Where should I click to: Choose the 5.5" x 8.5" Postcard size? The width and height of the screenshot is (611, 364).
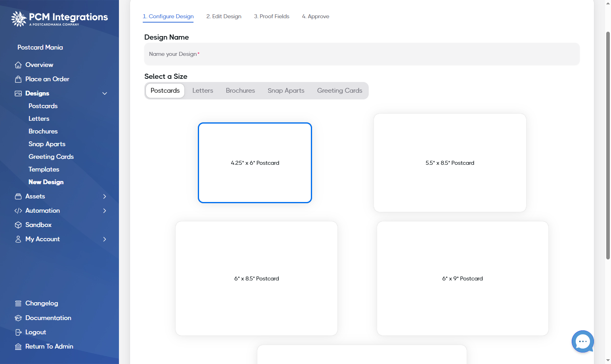click(x=450, y=163)
